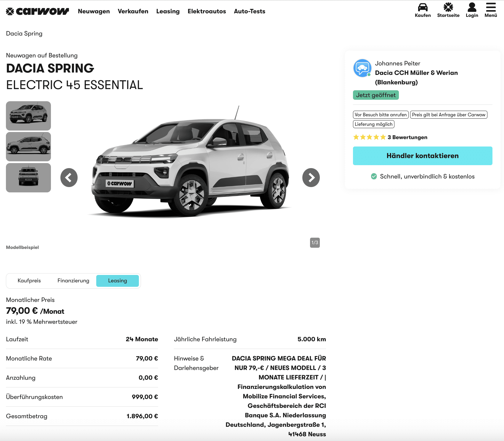Screen dimensions: 504x441
Task: Click the Dacia Spring breadcrumb
Action: tap(24, 33)
